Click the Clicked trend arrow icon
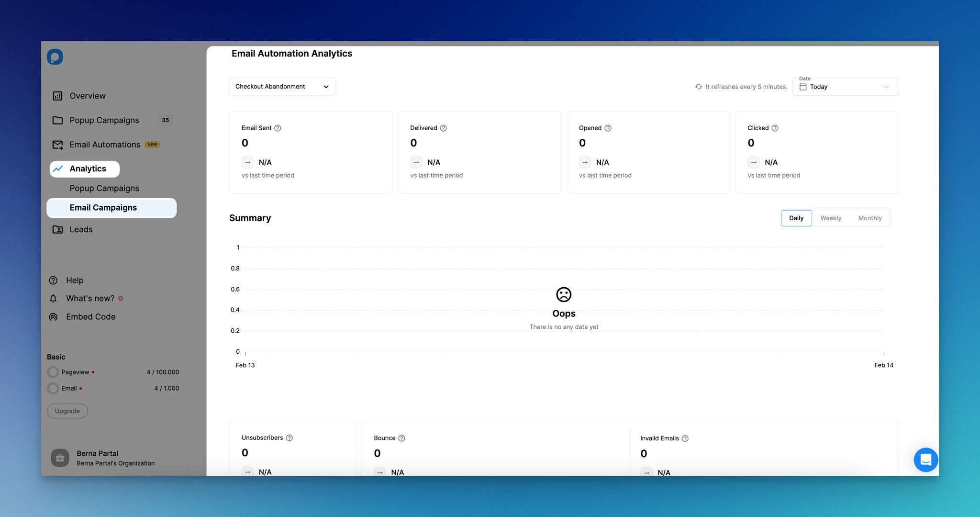980x517 pixels. coord(754,162)
